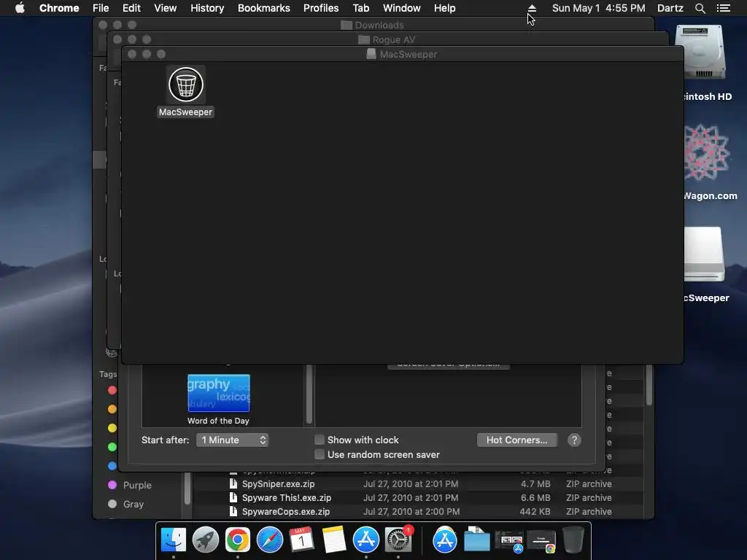Select the Spyware This!.exe.zip file row
Screen dimensions: 747x560
418,497
